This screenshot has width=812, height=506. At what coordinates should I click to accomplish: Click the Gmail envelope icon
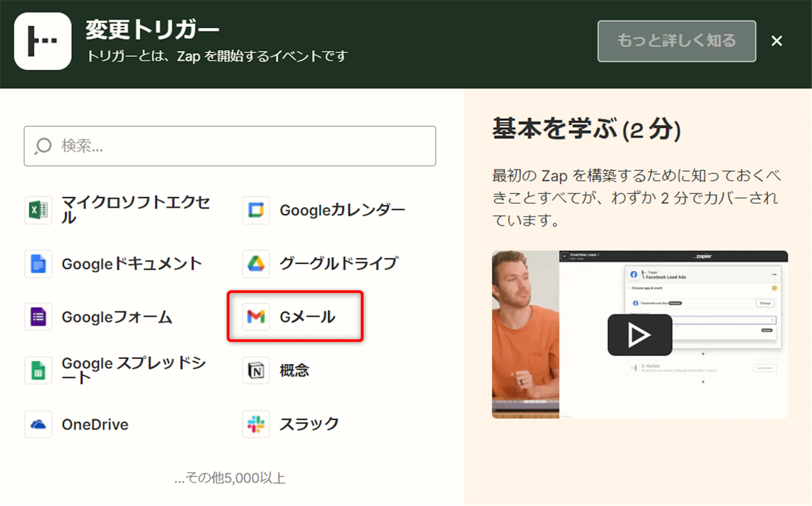[256, 317]
